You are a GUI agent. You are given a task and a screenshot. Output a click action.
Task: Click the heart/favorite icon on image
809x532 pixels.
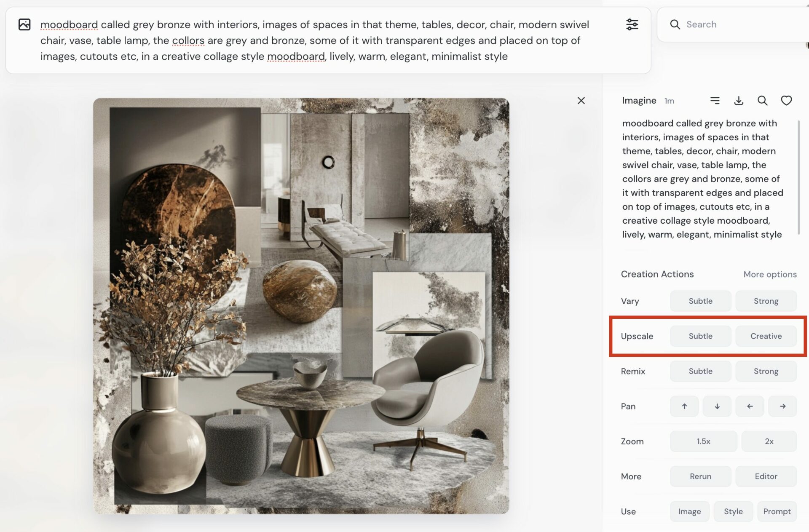tap(787, 100)
